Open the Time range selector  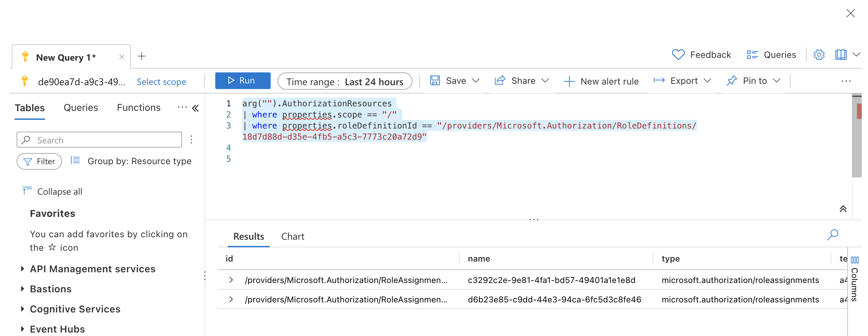[345, 81]
